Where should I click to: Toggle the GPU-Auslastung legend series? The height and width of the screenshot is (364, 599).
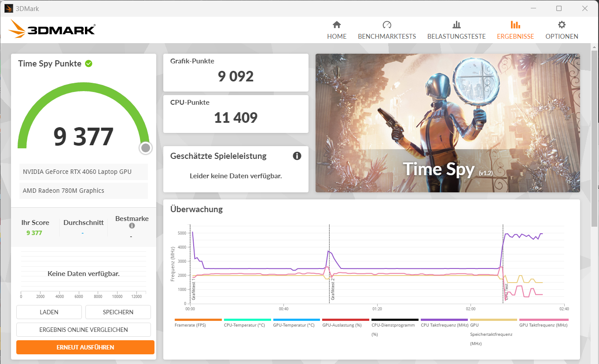pyautogui.click(x=342, y=325)
